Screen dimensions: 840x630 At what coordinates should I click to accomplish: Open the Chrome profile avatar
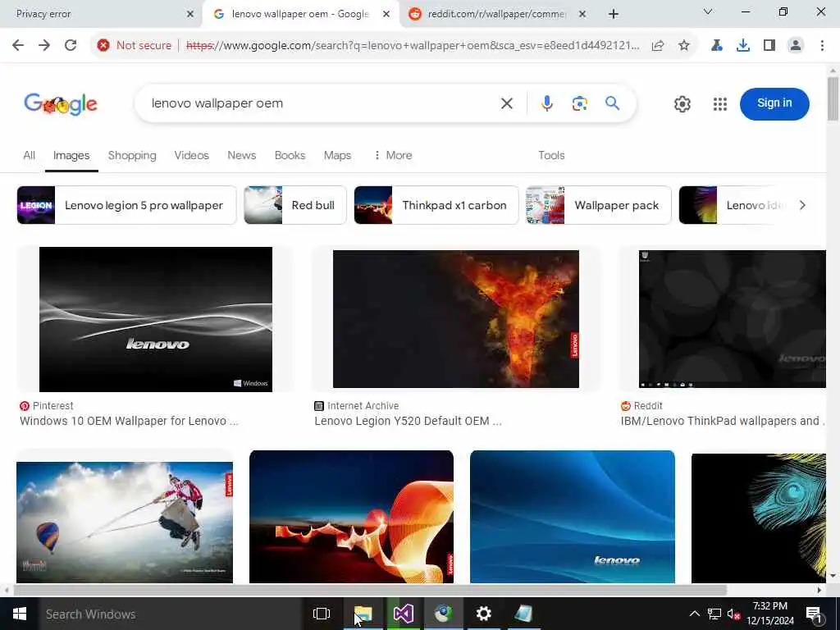(x=796, y=46)
